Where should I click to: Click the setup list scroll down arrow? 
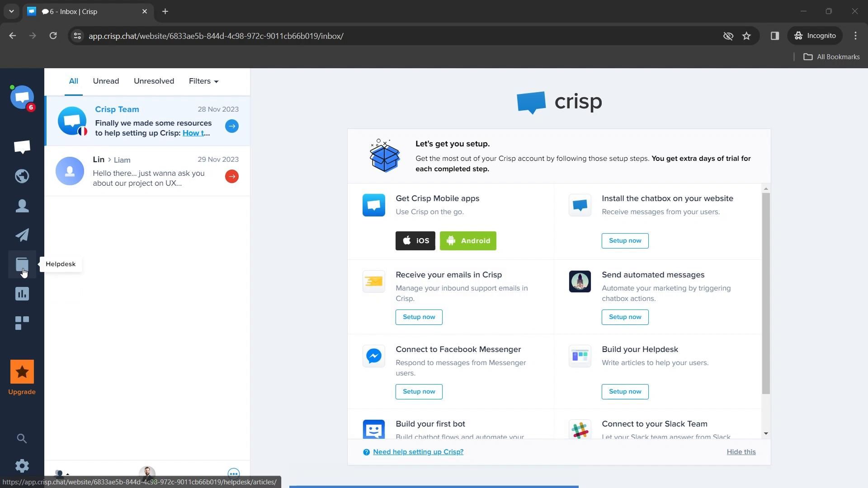[766, 434]
